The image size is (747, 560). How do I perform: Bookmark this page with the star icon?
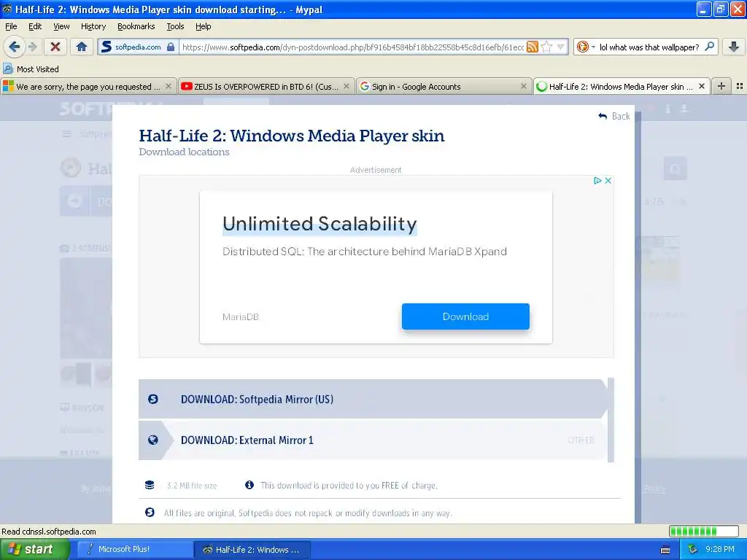pos(546,47)
